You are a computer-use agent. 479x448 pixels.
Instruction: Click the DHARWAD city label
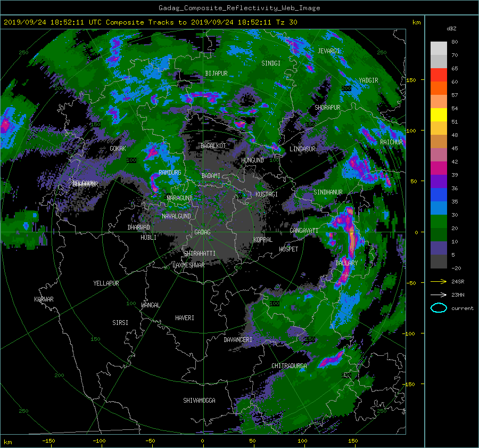[138, 227]
